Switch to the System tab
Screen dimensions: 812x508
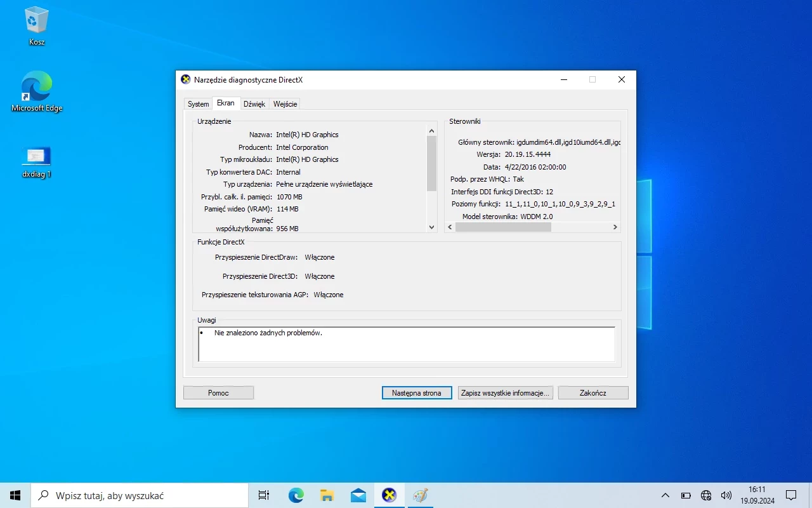click(198, 104)
